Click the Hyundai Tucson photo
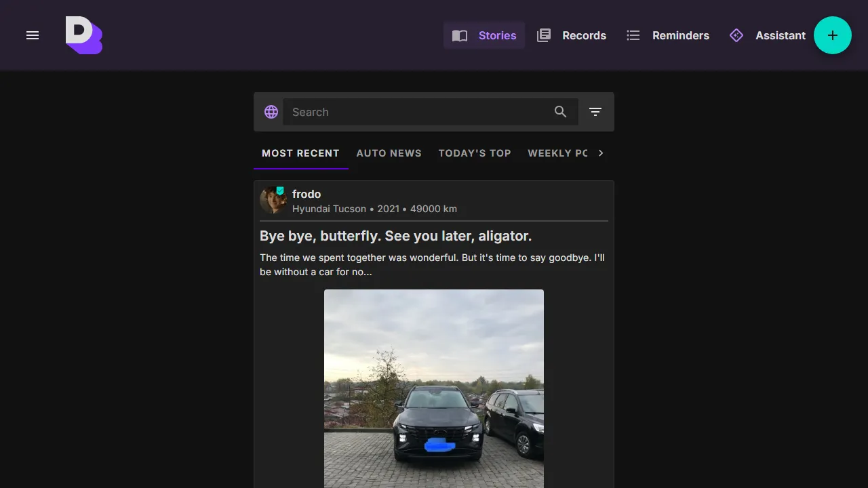Viewport: 868px width, 488px height. coord(433,388)
